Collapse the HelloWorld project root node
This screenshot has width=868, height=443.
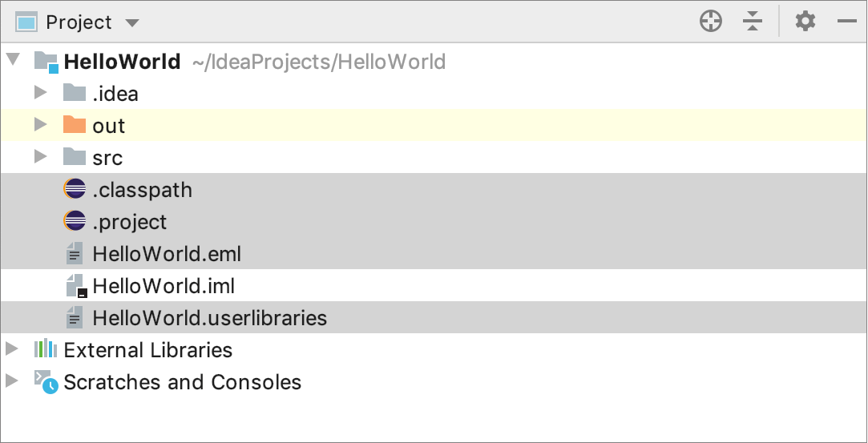pyautogui.click(x=14, y=61)
